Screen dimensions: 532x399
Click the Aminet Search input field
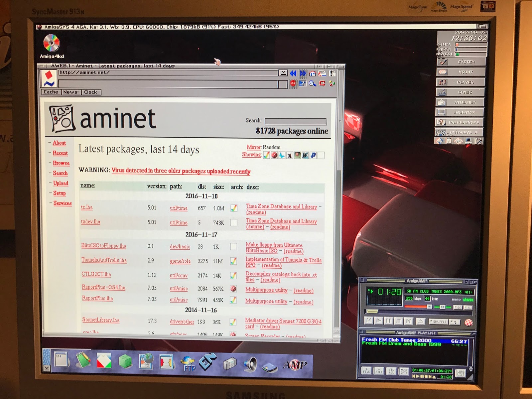pyautogui.click(x=296, y=121)
